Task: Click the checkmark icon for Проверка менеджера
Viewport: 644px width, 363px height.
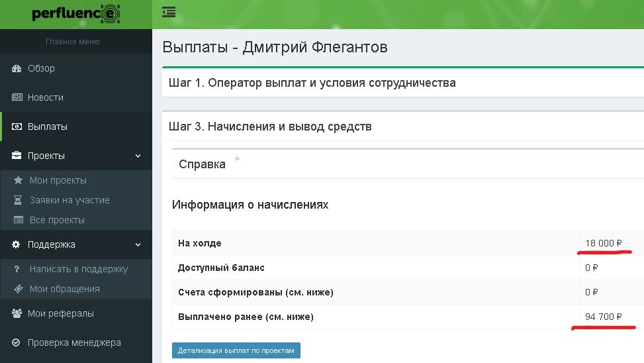Action: pos(16,342)
